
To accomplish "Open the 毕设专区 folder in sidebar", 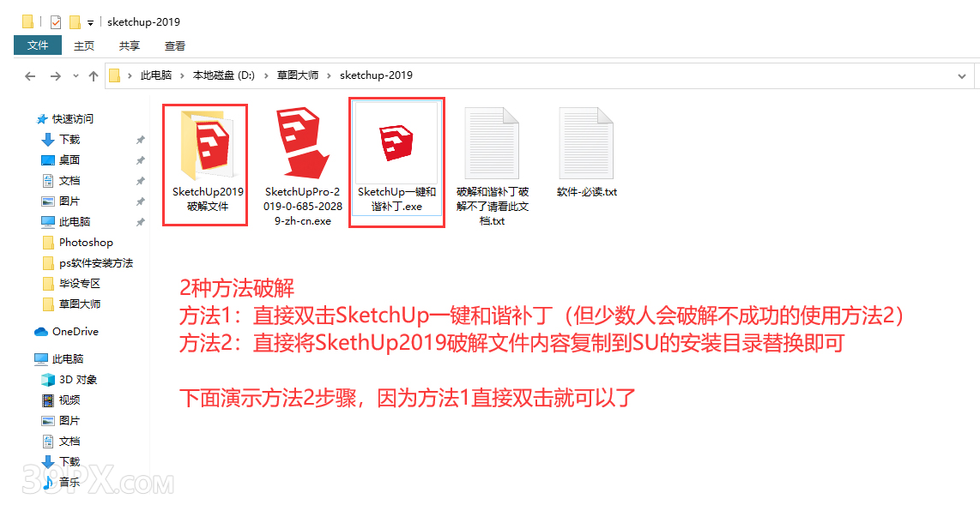I will [x=71, y=284].
